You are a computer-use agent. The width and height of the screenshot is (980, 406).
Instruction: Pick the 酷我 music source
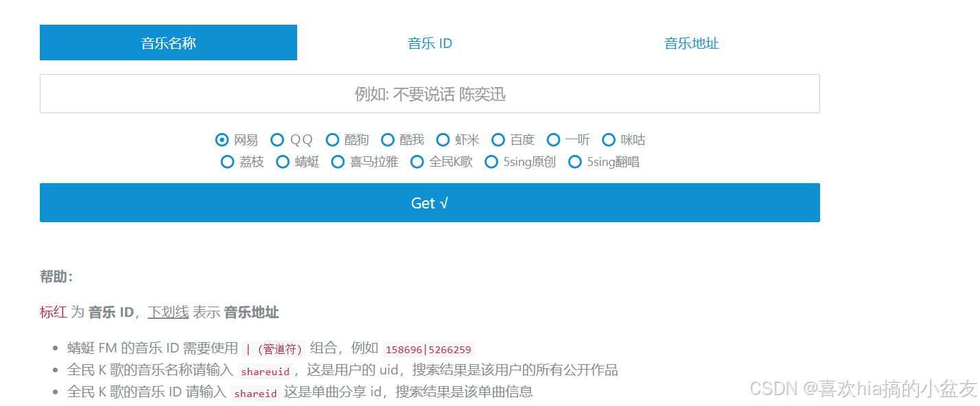coord(388,140)
